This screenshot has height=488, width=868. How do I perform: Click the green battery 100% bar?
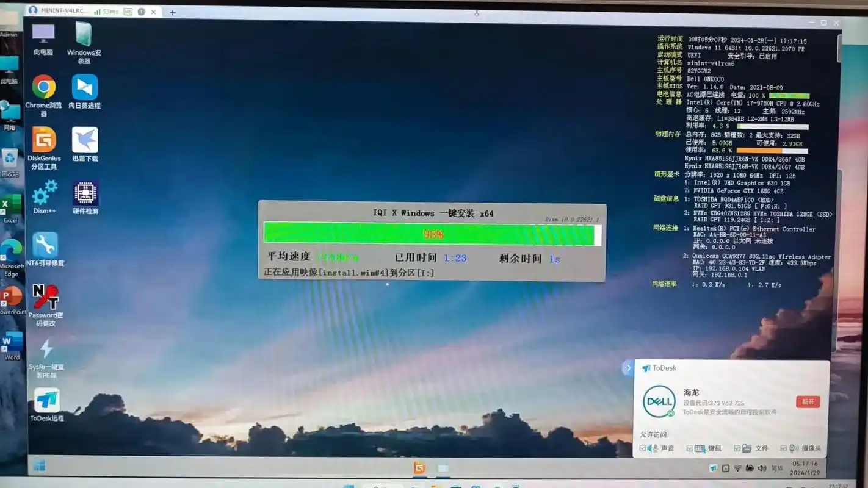pyautogui.click(x=789, y=96)
